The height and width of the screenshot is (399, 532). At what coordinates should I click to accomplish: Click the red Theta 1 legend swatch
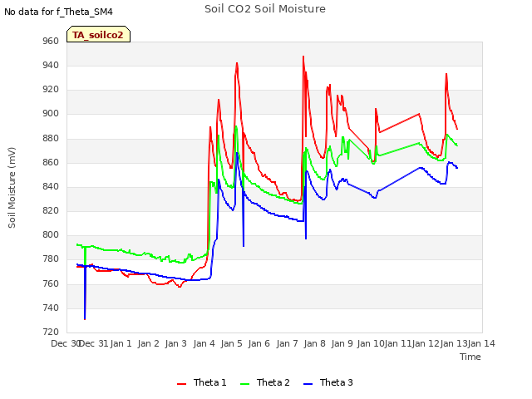point(182,384)
